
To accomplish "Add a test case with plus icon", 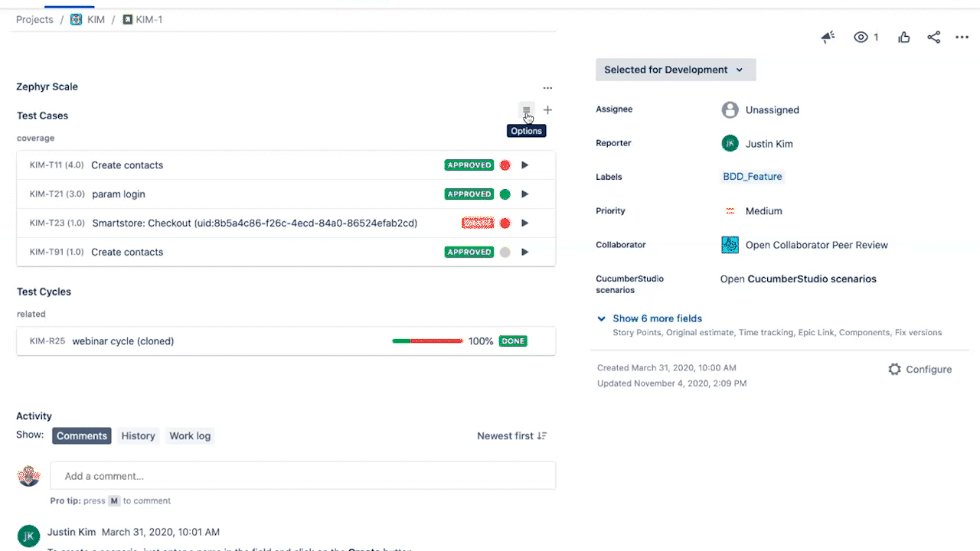I will click(x=547, y=110).
